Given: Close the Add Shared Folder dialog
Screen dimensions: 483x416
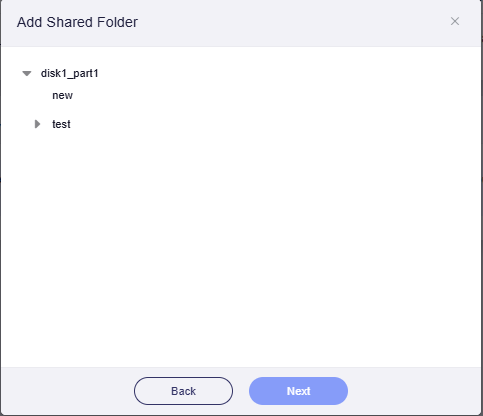Looking at the screenshot, I should [x=455, y=21].
